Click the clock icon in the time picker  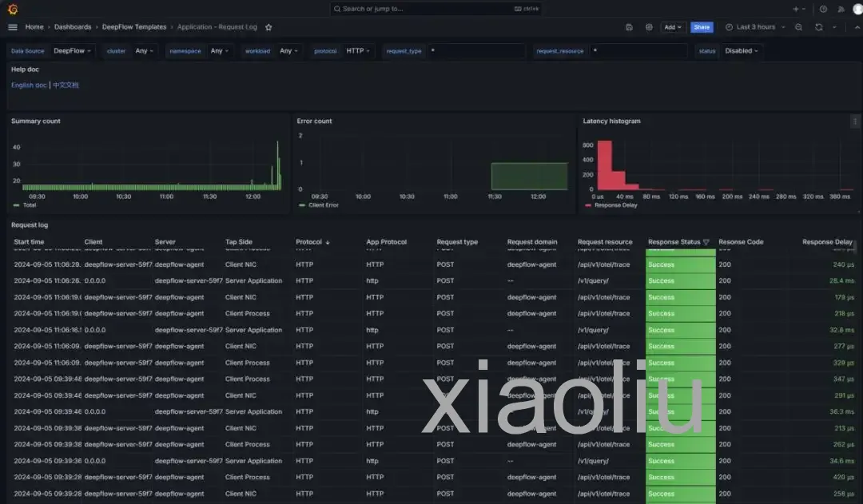[x=730, y=27]
